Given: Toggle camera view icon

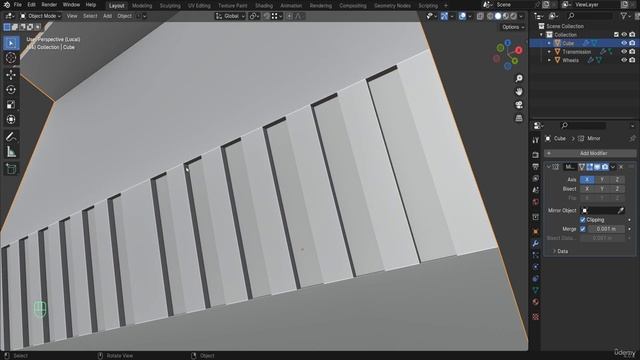Looking at the screenshot, I should 519,105.
